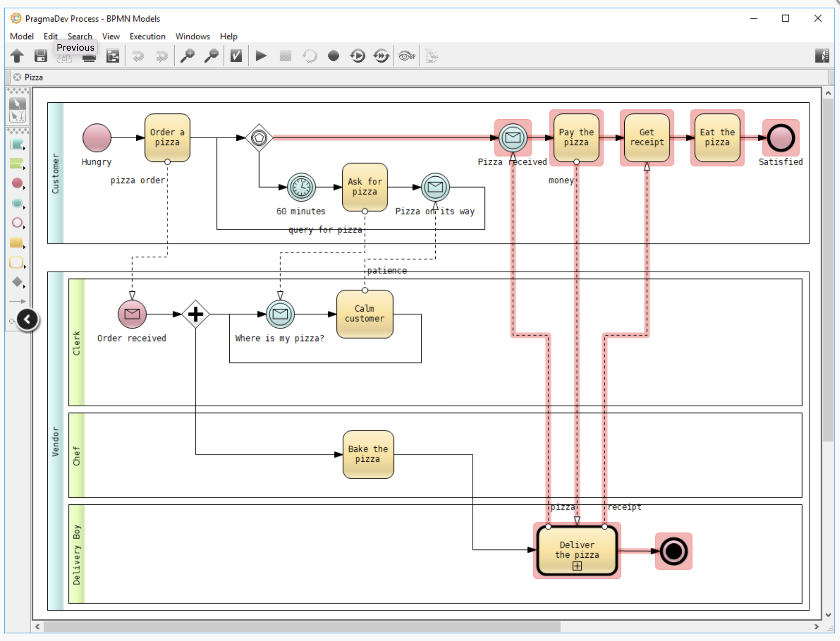
Task: Open the Execution menu
Action: pos(147,36)
